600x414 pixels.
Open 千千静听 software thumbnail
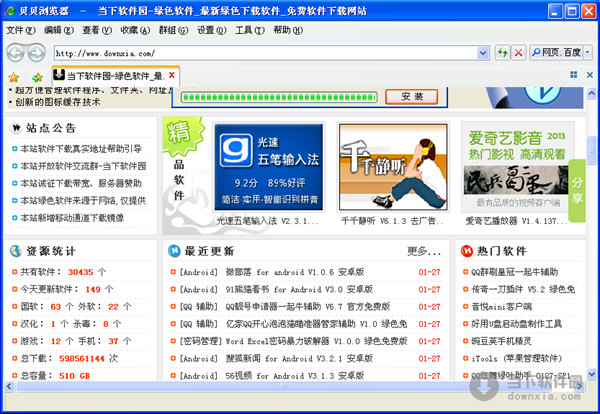pos(393,167)
